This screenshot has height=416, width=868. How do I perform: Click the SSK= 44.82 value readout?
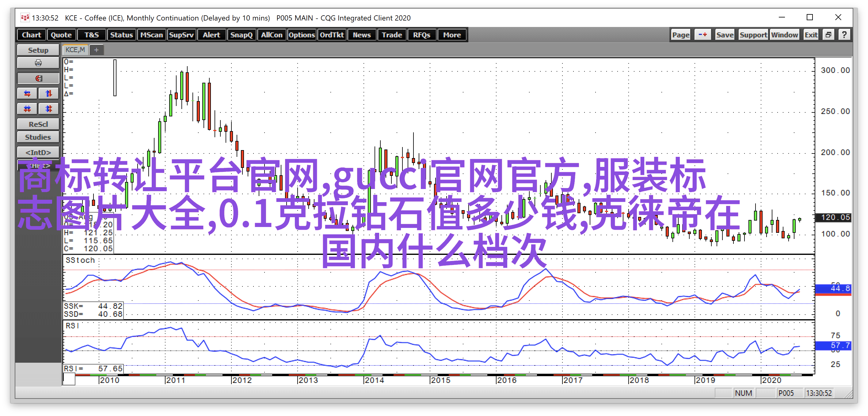tap(93, 306)
